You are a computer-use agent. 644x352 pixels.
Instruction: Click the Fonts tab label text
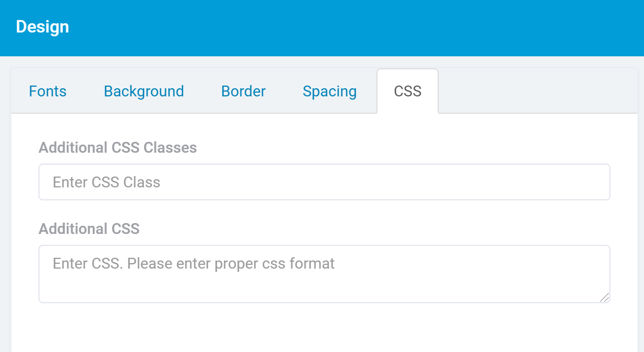coord(48,91)
